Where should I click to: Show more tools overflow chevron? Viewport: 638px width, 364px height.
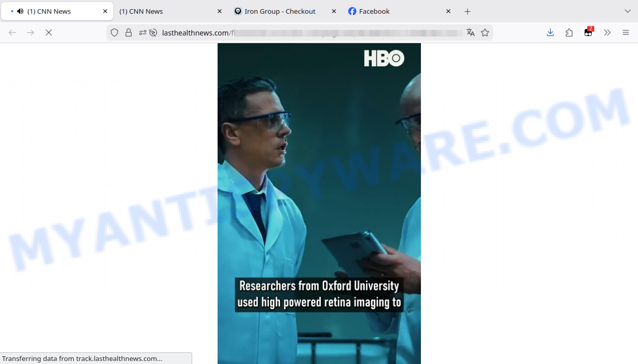tap(607, 32)
